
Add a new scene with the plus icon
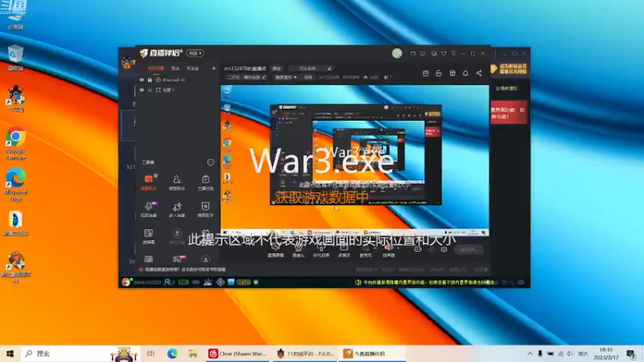point(213,68)
